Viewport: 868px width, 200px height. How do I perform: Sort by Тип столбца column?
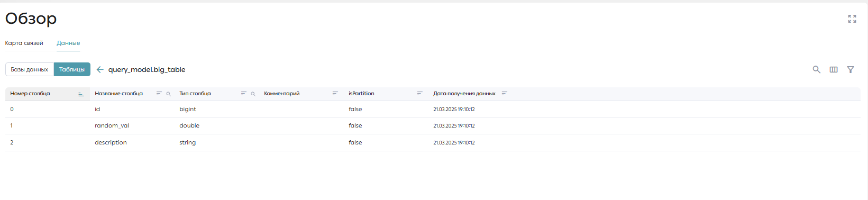tap(243, 94)
